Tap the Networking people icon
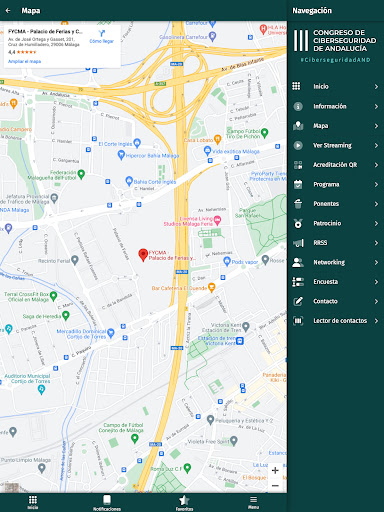Image resolution: width=384 pixels, height=512 pixels. (298, 262)
